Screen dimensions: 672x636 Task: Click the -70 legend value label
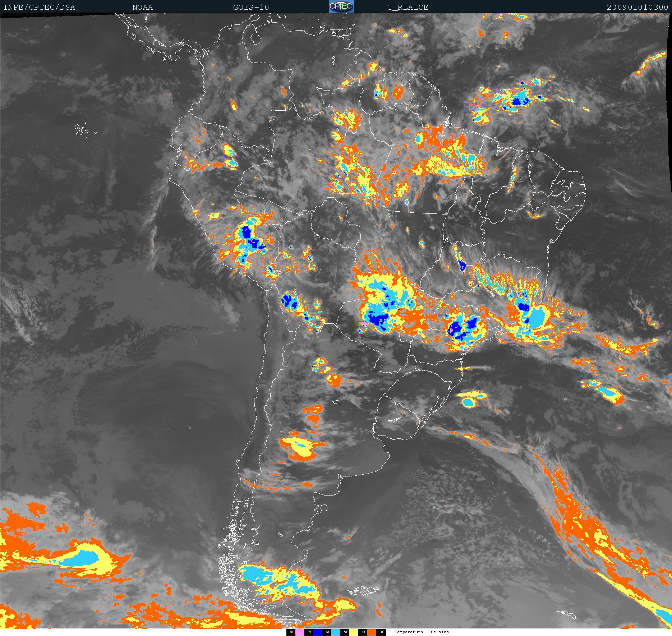(x=309, y=632)
